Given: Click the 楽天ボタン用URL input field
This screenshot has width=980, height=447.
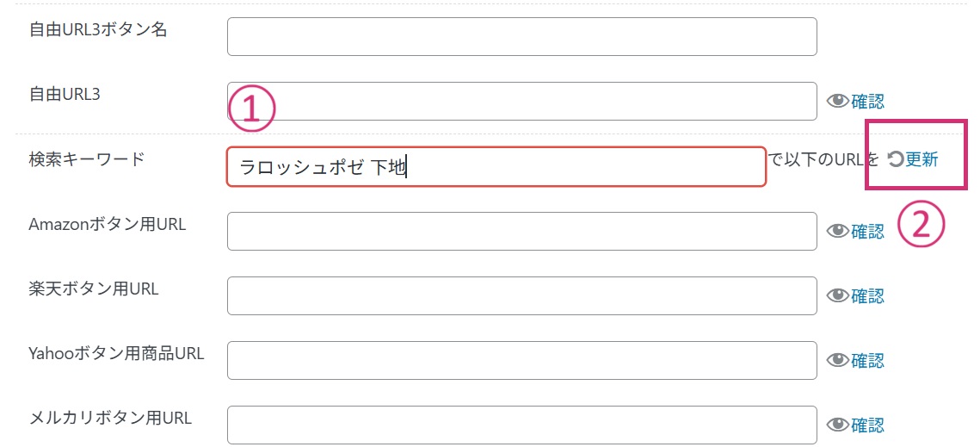Looking at the screenshot, I should [521, 295].
